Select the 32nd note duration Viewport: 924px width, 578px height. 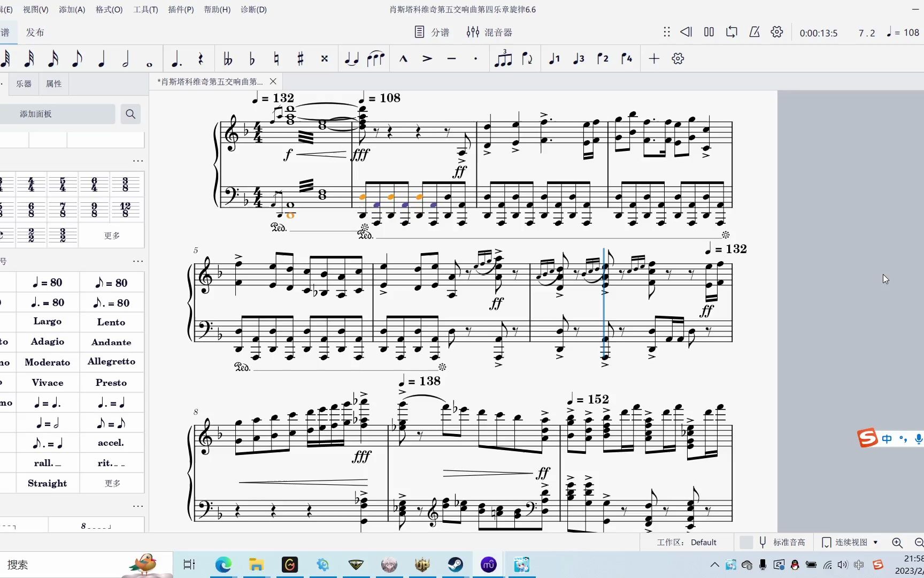[29, 59]
